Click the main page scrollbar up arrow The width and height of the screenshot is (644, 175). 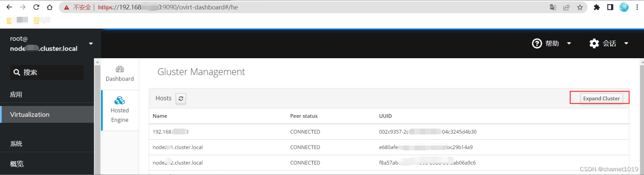[x=642, y=62]
